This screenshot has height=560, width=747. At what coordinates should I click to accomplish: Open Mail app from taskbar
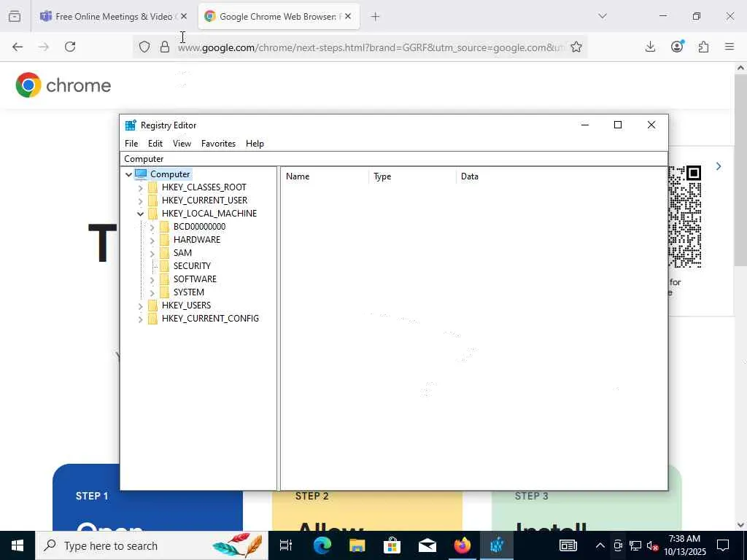click(427, 545)
